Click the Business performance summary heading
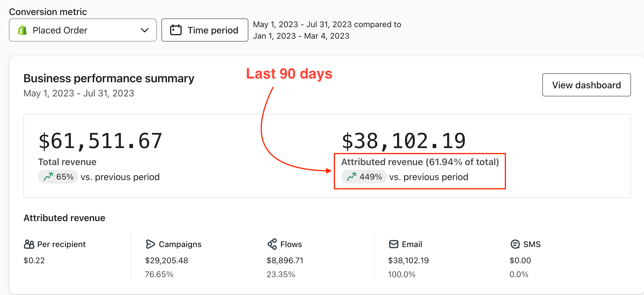 [109, 79]
